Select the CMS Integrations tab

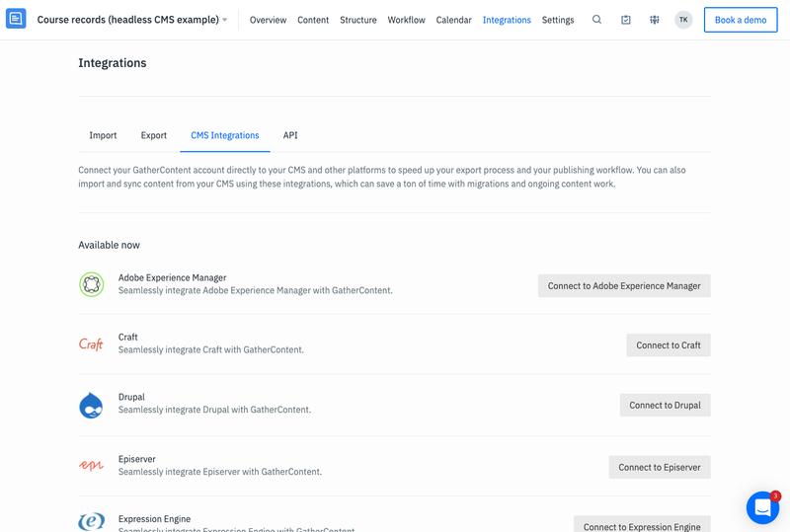pyautogui.click(x=225, y=135)
